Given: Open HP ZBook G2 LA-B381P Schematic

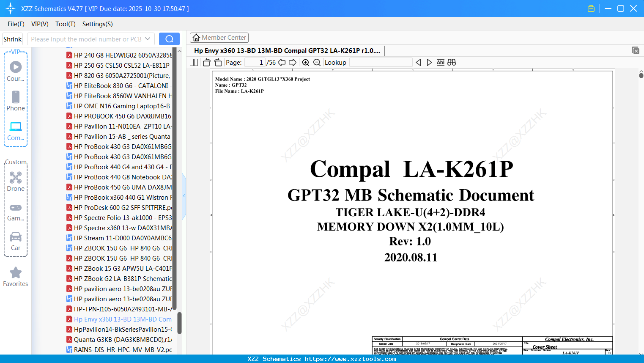Looking at the screenshot, I should [119, 278].
